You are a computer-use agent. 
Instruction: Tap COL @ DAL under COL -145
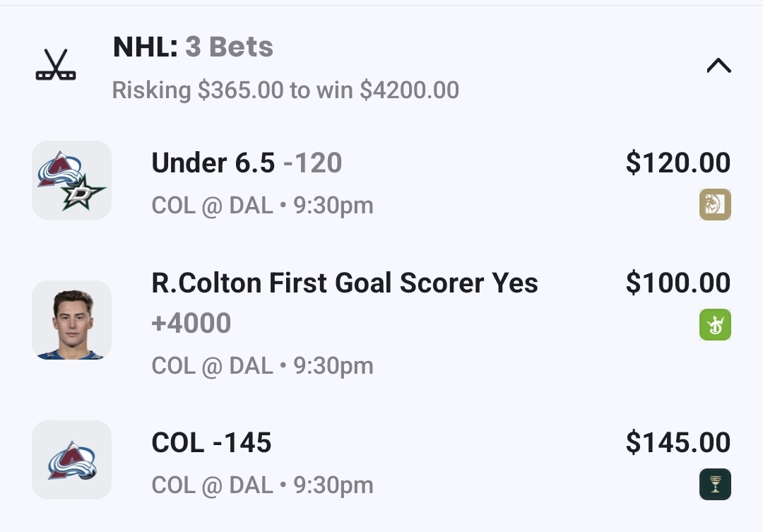click(x=212, y=485)
